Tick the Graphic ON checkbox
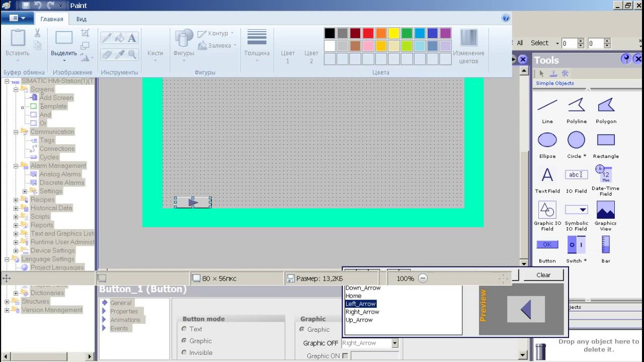Screen dimensions: 644x362 point(345,356)
